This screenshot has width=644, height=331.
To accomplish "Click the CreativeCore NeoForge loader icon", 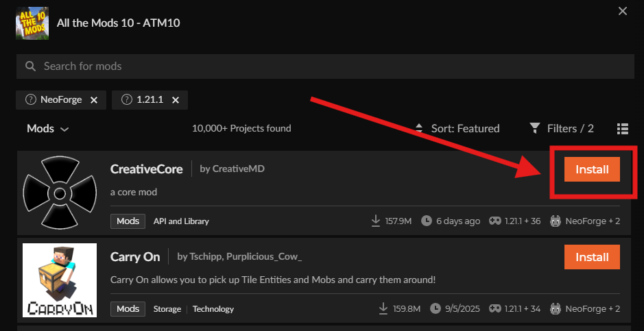I will [x=556, y=221].
